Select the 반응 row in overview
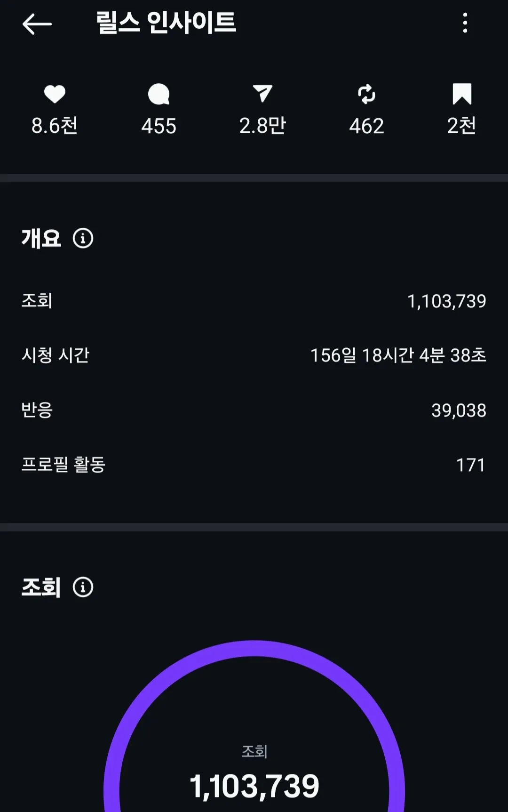The height and width of the screenshot is (812, 508). (254, 410)
